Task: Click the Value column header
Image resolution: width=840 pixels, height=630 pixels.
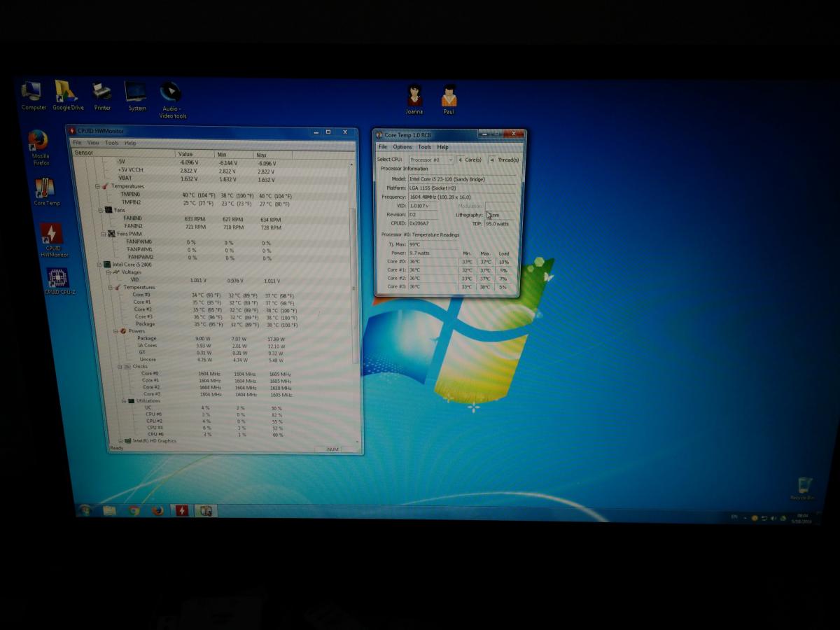Action: pos(195,154)
